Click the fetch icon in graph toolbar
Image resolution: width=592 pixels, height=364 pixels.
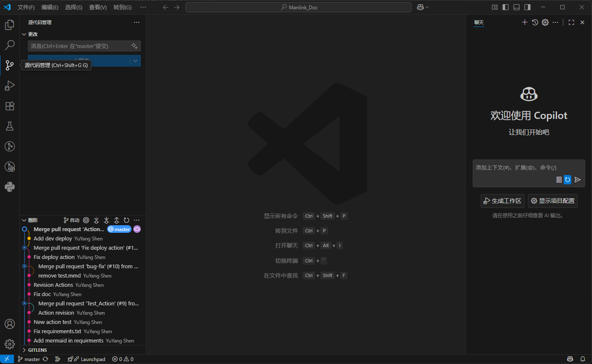(96, 220)
